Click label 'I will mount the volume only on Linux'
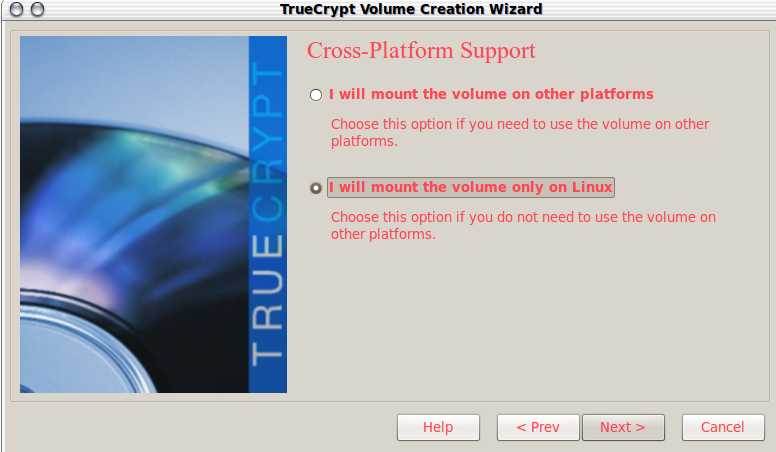 (x=471, y=187)
